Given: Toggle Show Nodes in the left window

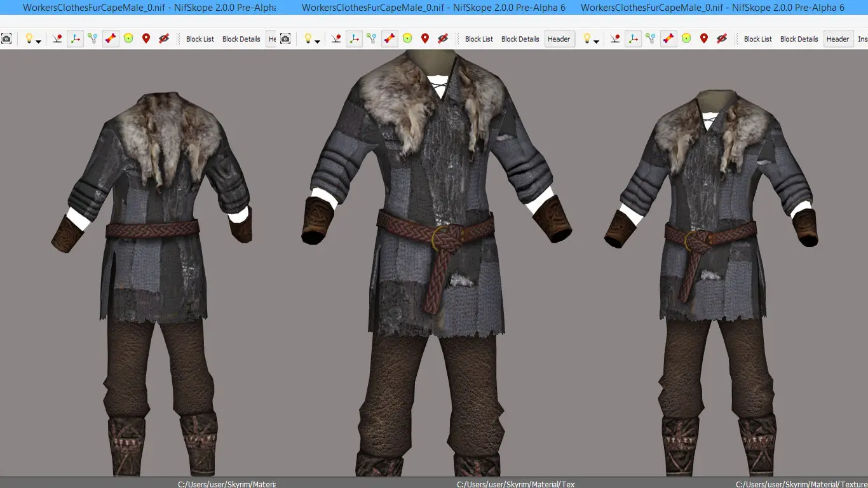Looking at the screenshot, I should click(x=93, y=39).
